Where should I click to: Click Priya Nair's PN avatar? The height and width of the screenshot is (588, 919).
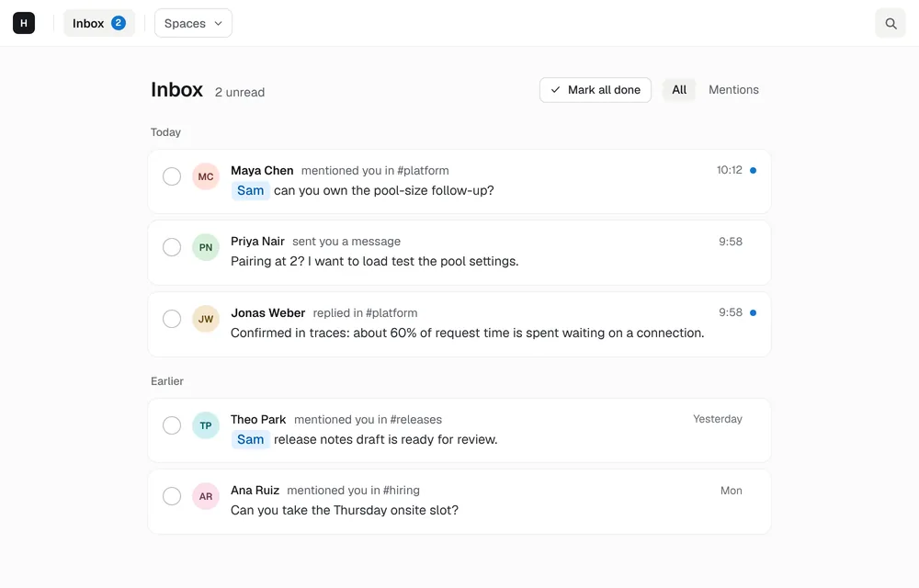click(206, 247)
